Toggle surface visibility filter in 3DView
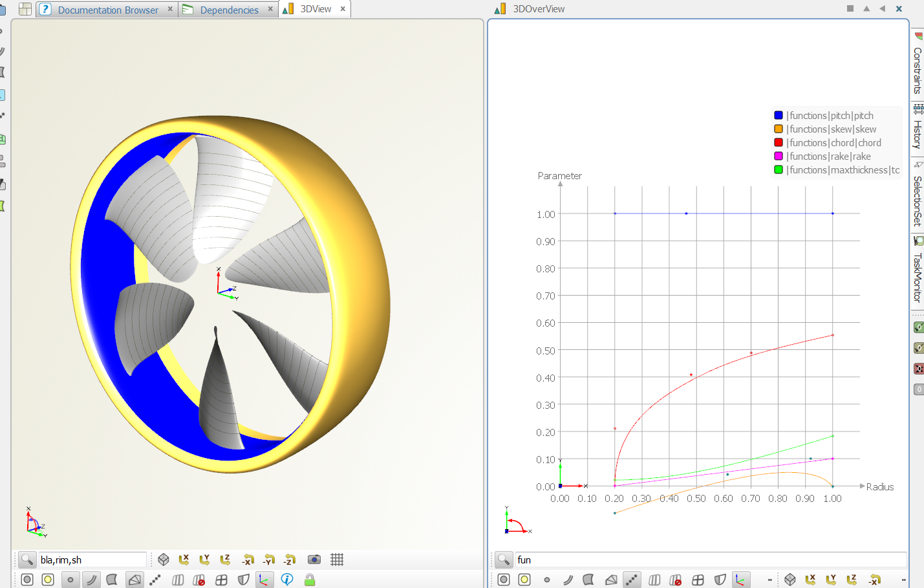The image size is (924, 588). (112, 580)
